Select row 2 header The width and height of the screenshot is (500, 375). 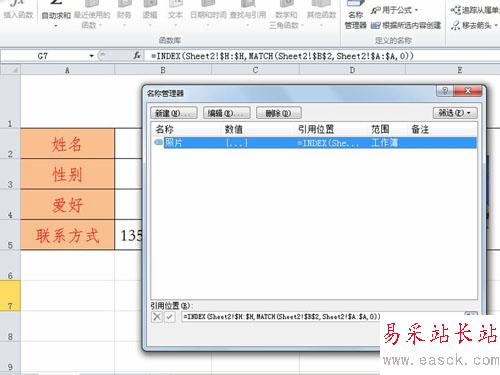[x=10, y=144]
